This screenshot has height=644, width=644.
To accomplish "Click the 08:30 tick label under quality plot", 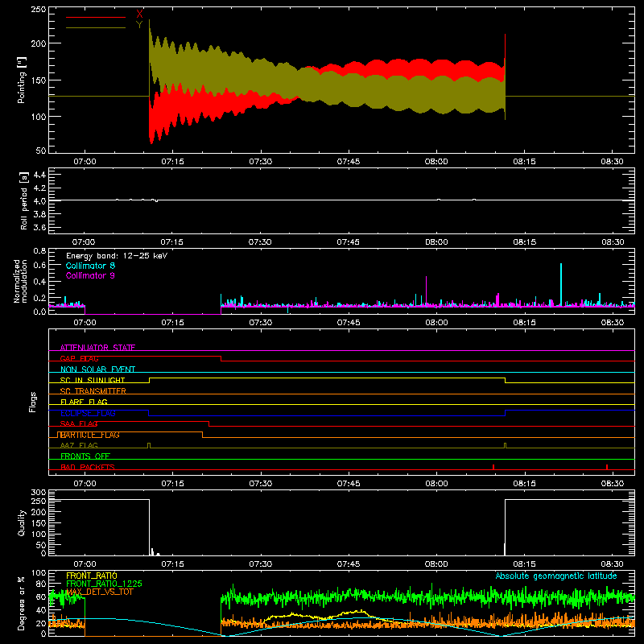I will pos(613,564).
